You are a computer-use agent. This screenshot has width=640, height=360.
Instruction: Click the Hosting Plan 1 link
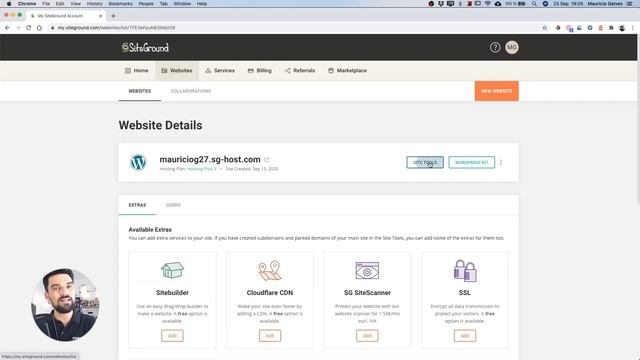point(202,169)
